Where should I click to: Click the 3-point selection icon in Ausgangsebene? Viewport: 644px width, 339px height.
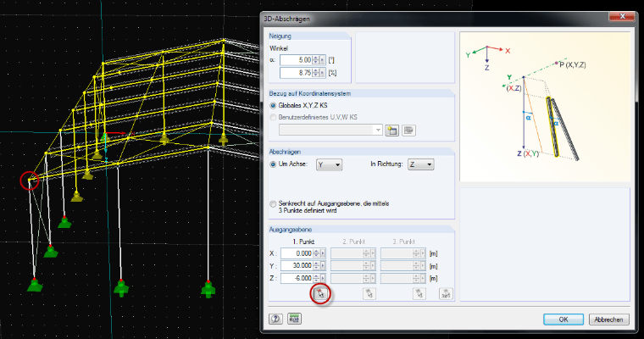click(446, 294)
